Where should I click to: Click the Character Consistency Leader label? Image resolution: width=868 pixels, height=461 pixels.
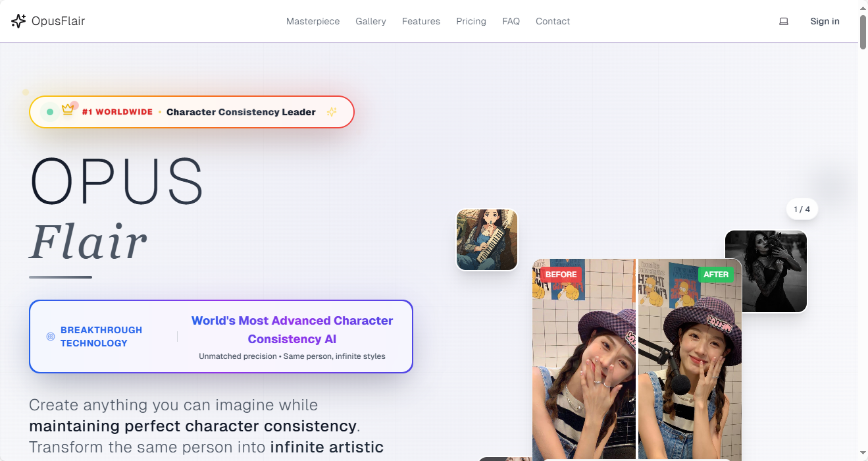[241, 112]
